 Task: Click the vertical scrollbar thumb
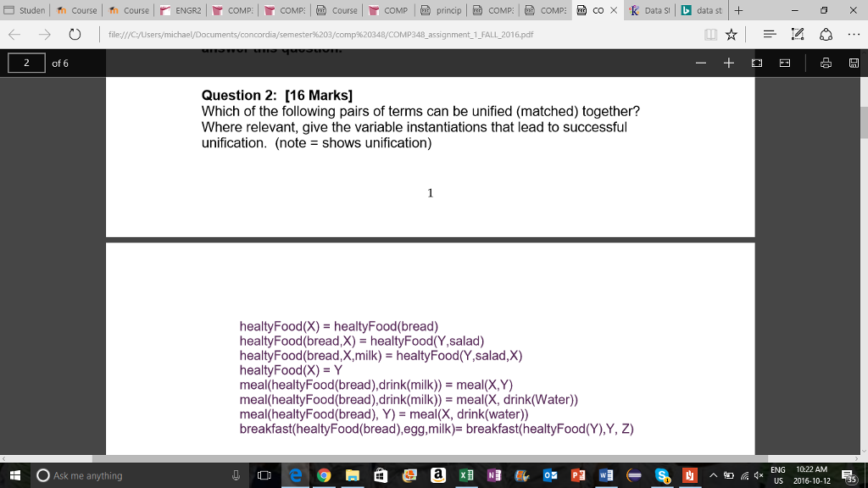tap(864, 122)
